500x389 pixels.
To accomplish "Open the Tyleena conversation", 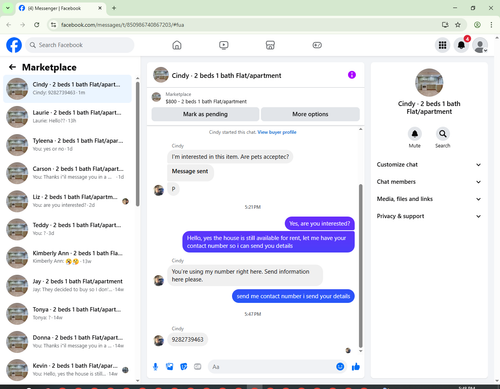I will pos(67,145).
